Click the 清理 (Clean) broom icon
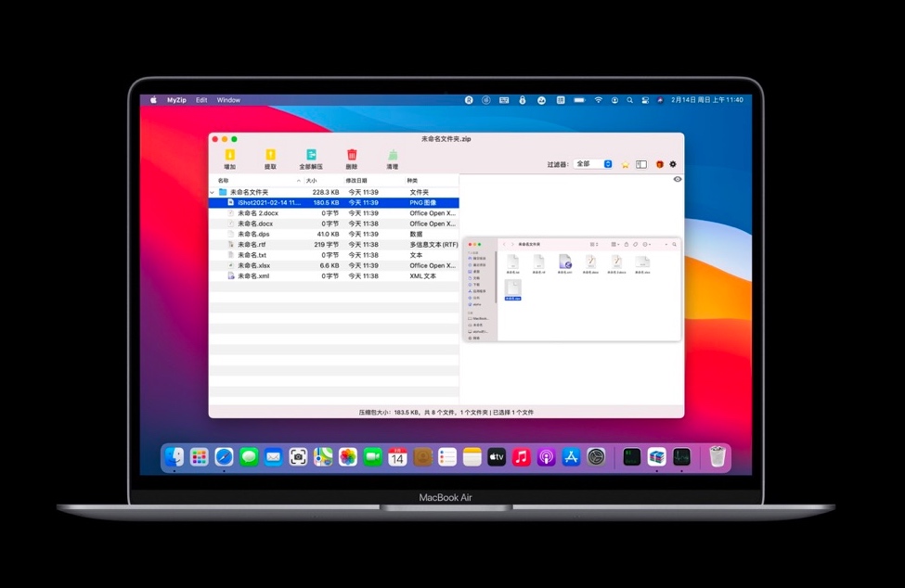 (x=392, y=155)
